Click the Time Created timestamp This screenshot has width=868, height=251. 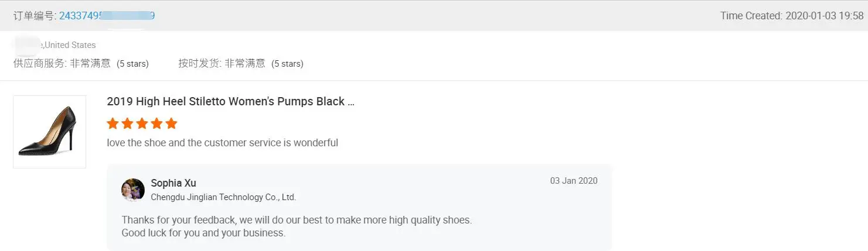[x=792, y=16]
